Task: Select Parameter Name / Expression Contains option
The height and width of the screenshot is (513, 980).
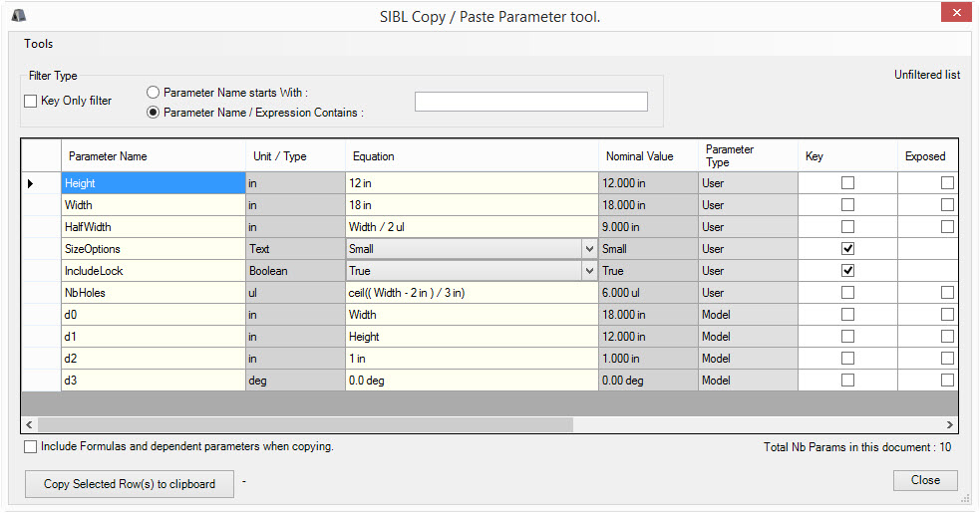Action: tap(154, 113)
